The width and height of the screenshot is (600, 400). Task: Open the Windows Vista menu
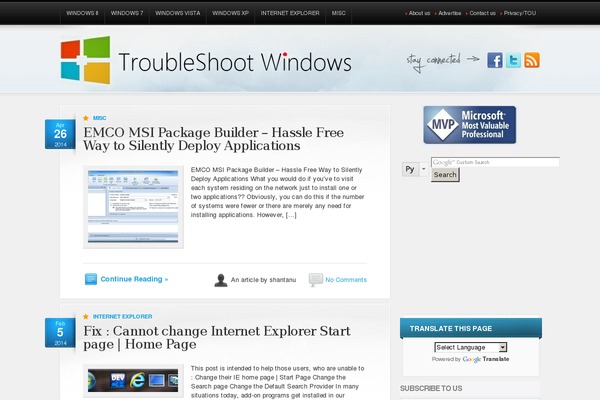coord(178,13)
